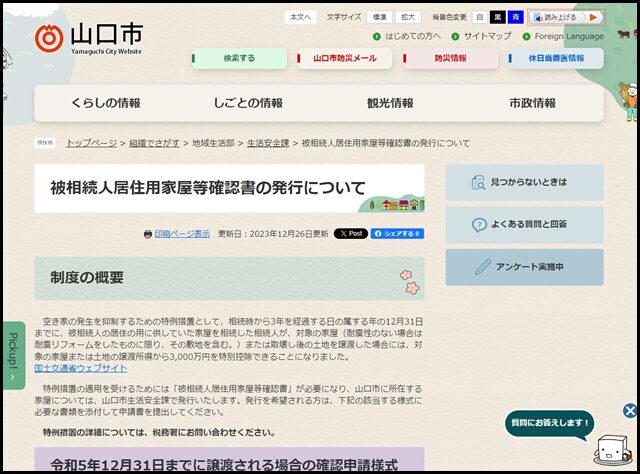
Task: Click the Yamaguchi City logo
Action: 89,38
